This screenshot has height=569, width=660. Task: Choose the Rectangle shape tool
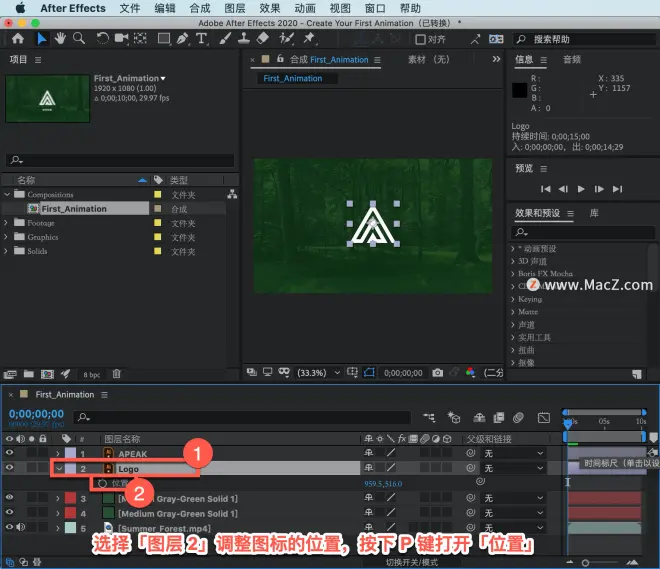click(x=164, y=39)
